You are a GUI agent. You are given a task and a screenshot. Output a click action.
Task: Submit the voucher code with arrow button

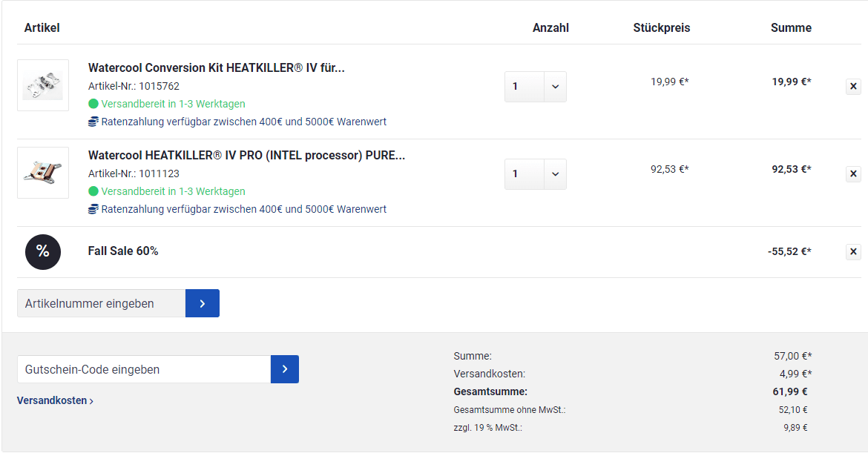(285, 369)
